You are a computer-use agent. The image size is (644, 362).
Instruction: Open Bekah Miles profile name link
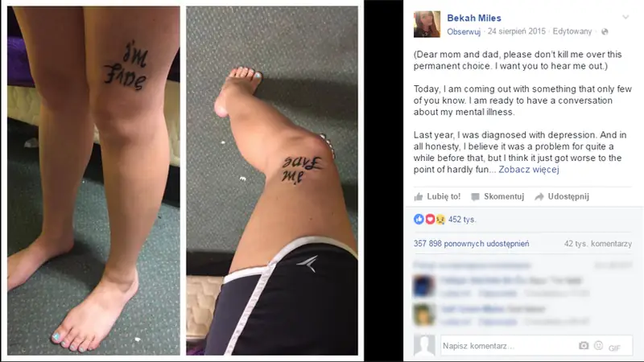coord(474,18)
